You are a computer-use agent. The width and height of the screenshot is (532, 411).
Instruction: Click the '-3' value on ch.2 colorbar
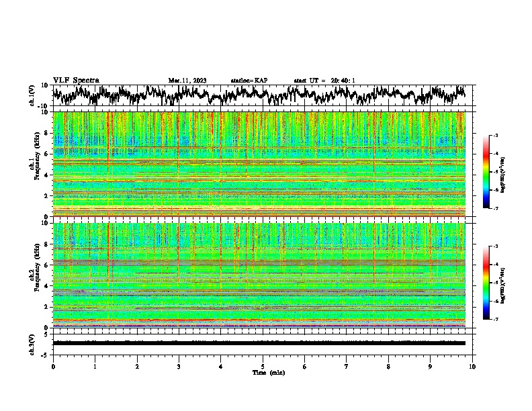pyautogui.click(x=496, y=246)
